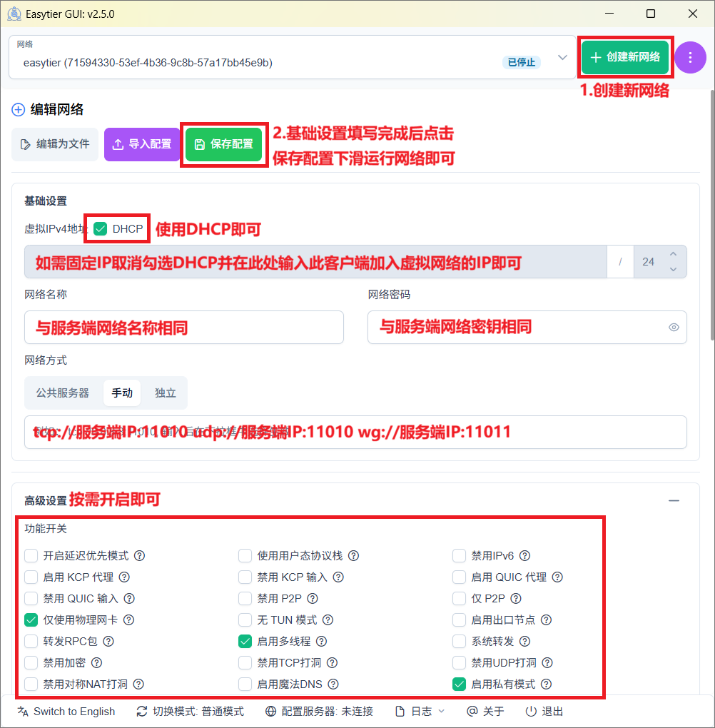Screen dimensions: 715x728
Task: Click Switch to English
Action: click(66, 712)
